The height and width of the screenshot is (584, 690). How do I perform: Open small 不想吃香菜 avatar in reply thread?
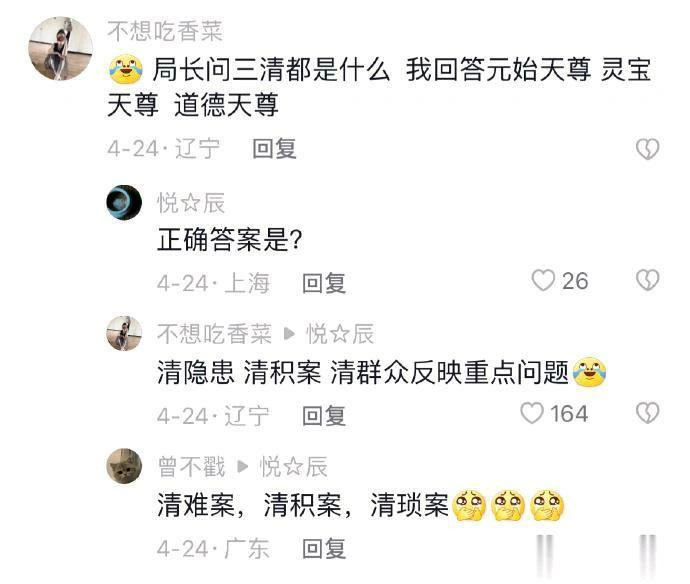124,333
